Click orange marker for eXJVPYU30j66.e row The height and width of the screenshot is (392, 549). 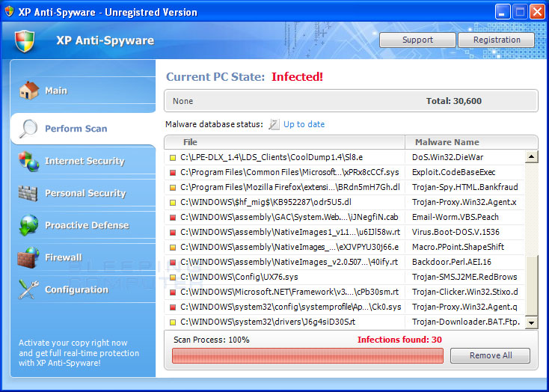coord(173,248)
